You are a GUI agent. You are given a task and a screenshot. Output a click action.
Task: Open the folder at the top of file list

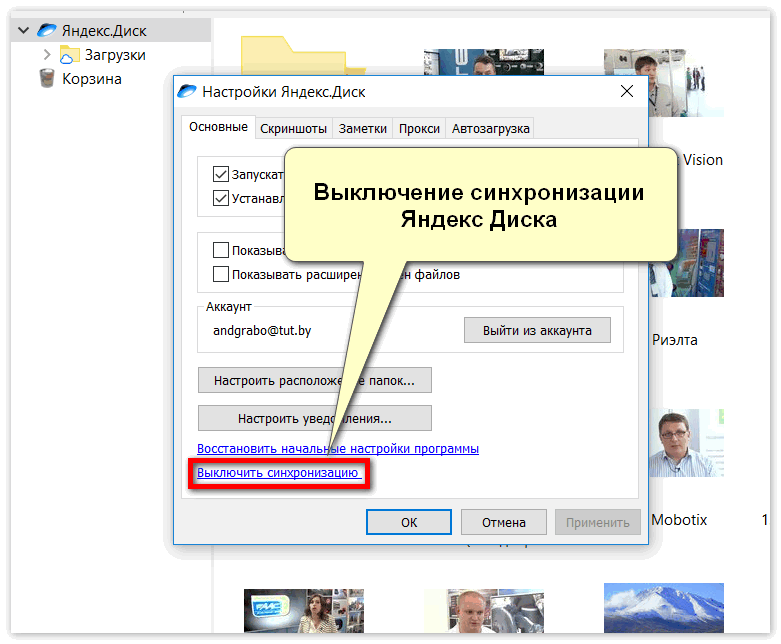click(x=301, y=55)
